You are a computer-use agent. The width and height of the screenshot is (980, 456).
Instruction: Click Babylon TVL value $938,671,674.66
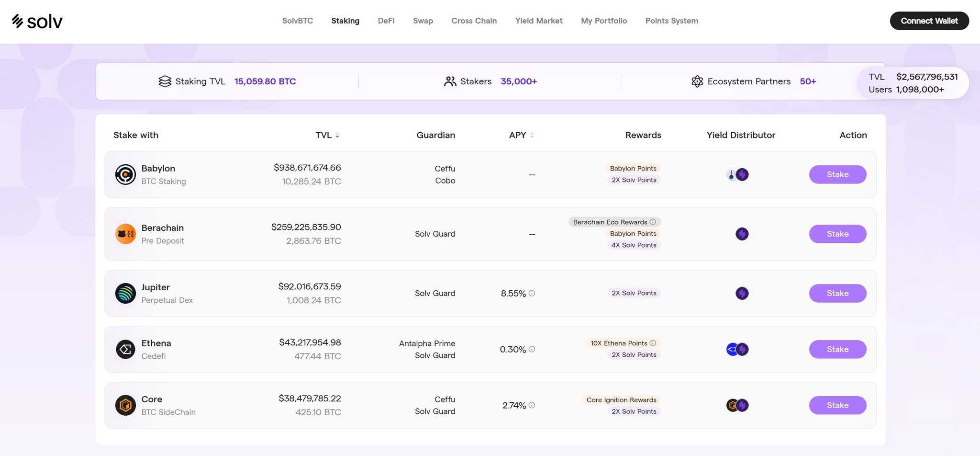click(307, 168)
